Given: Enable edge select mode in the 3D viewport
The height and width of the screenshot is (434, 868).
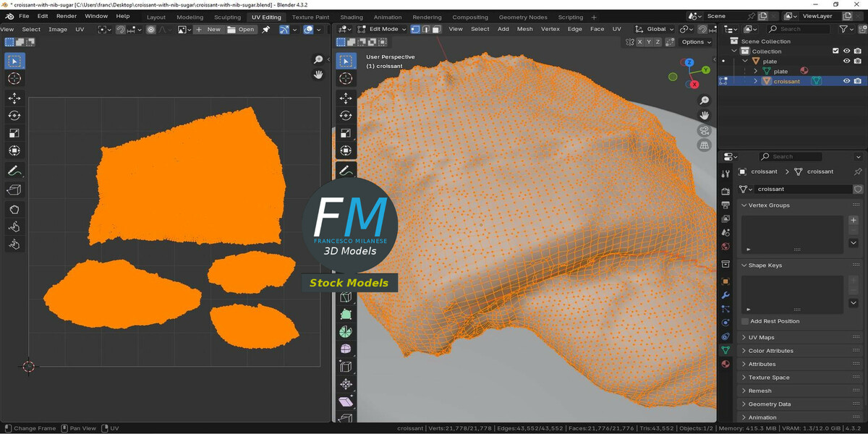Looking at the screenshot, I should (x=426, y=29).
